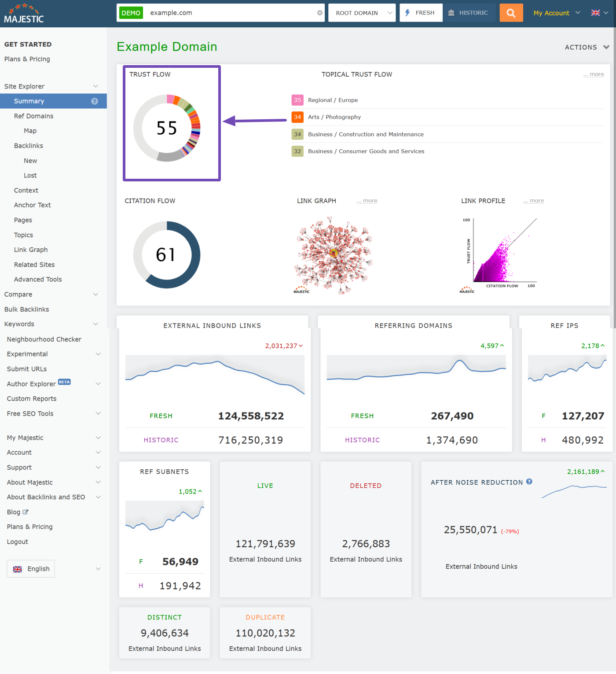Open the Root Domain dropdown

coord(362,13)
